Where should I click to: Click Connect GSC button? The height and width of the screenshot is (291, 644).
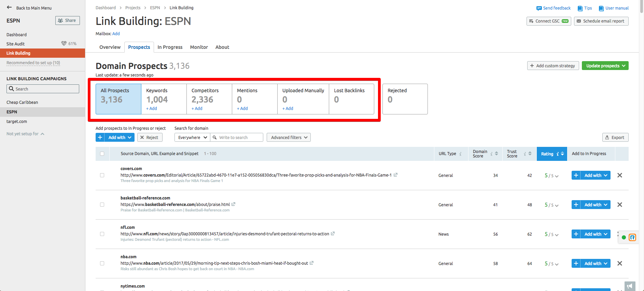[x=549, y=21]
